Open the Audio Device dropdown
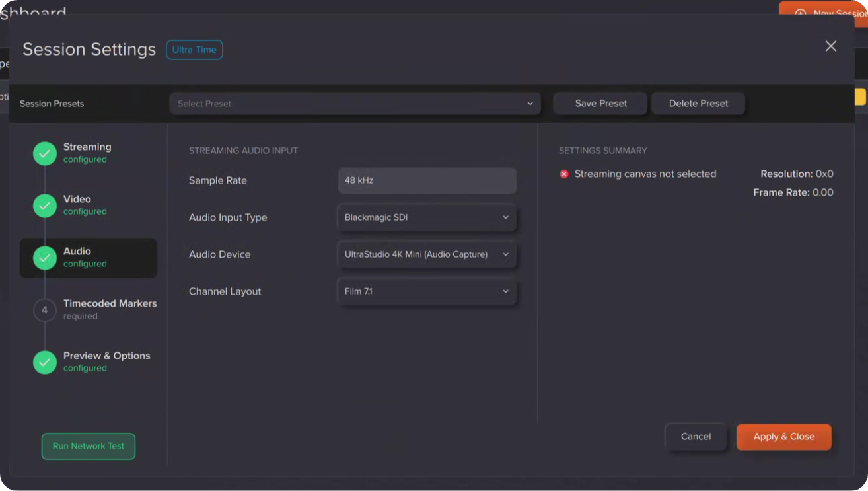This screenshot has height=491, width=868. pos(427,254)
